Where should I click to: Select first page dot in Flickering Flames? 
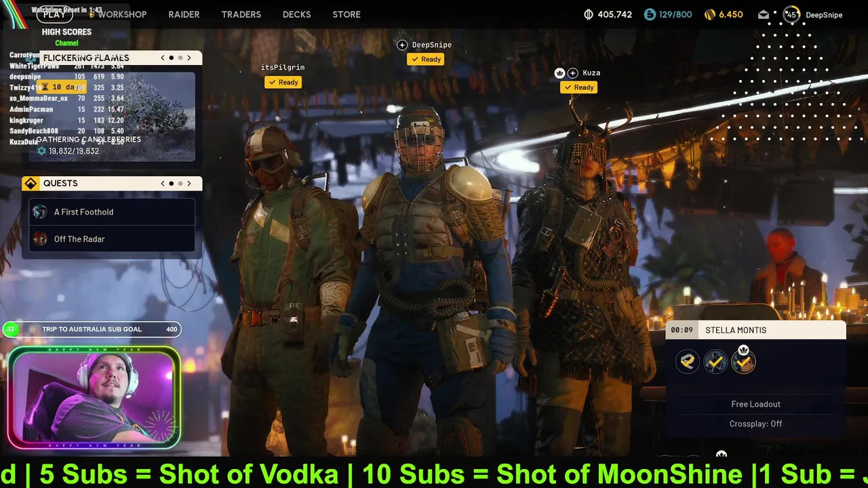[172, 58]
